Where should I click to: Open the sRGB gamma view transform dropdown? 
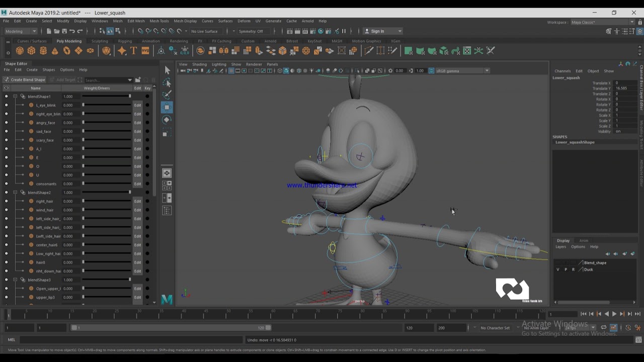pos(462,71)
